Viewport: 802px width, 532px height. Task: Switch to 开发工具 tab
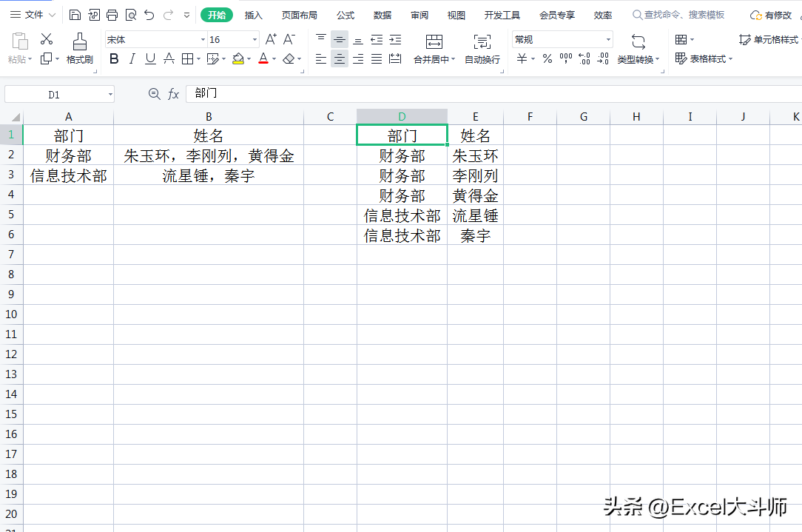click(x=502, y=16)
